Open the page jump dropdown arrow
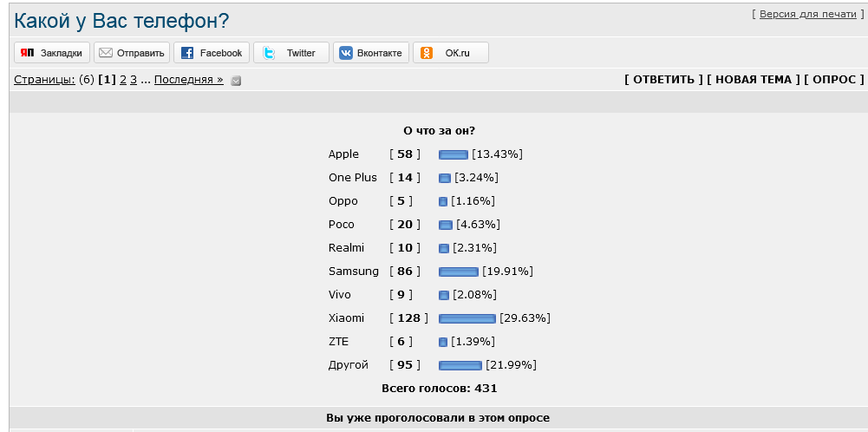 click(x=236, y=81)
